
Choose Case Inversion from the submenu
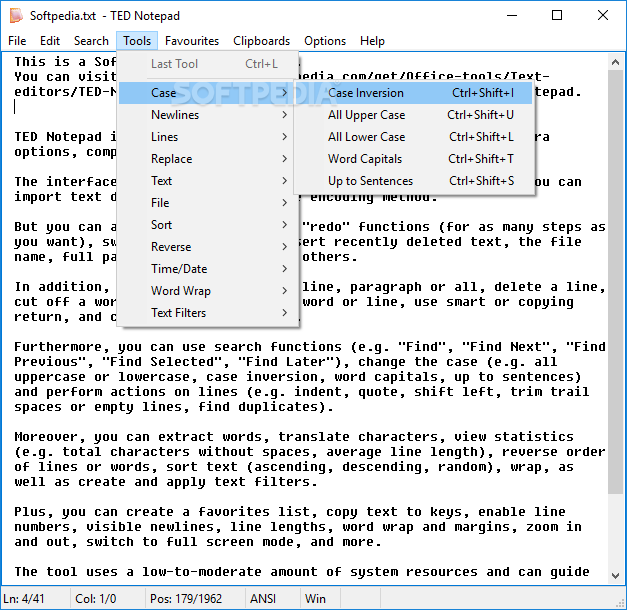click(x=413, y=93)
